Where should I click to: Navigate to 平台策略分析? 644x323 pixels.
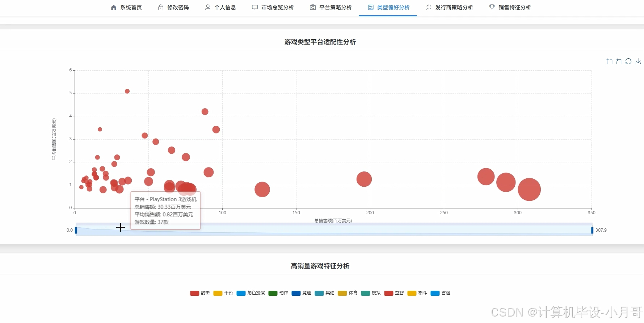(331, 7)
